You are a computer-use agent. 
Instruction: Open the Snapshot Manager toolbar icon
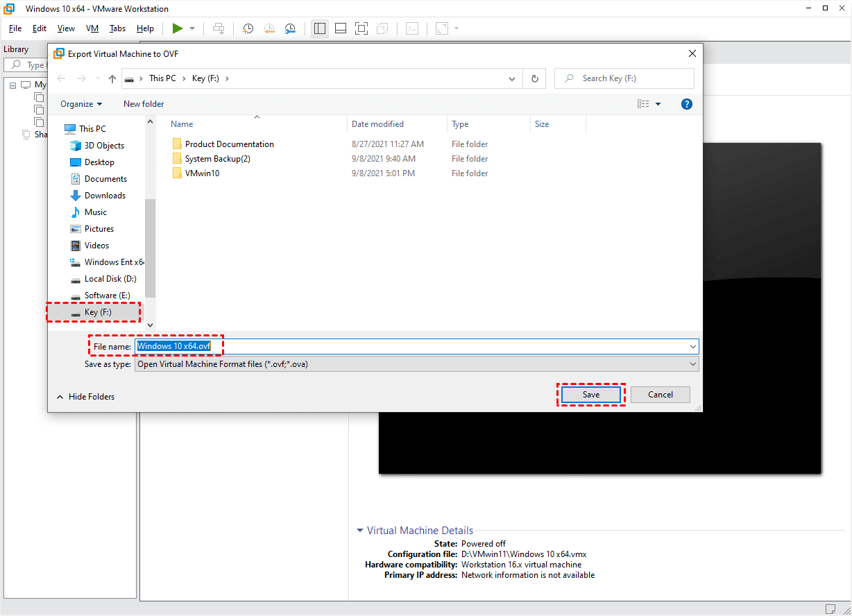tap(290, 28)
